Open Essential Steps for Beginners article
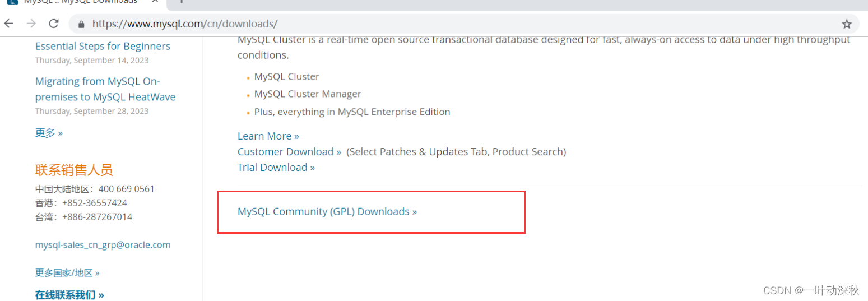The image size is (868, 301). pyautogui.click(x=103, y=47)
